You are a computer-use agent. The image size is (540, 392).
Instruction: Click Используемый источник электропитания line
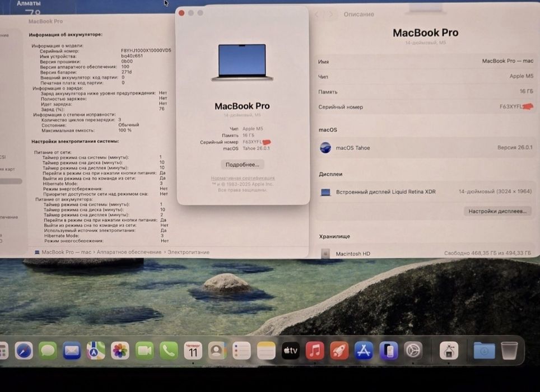(x=105, y=231)
